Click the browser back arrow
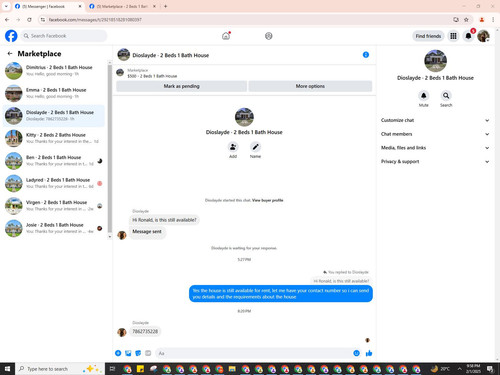 pos(7,20)
